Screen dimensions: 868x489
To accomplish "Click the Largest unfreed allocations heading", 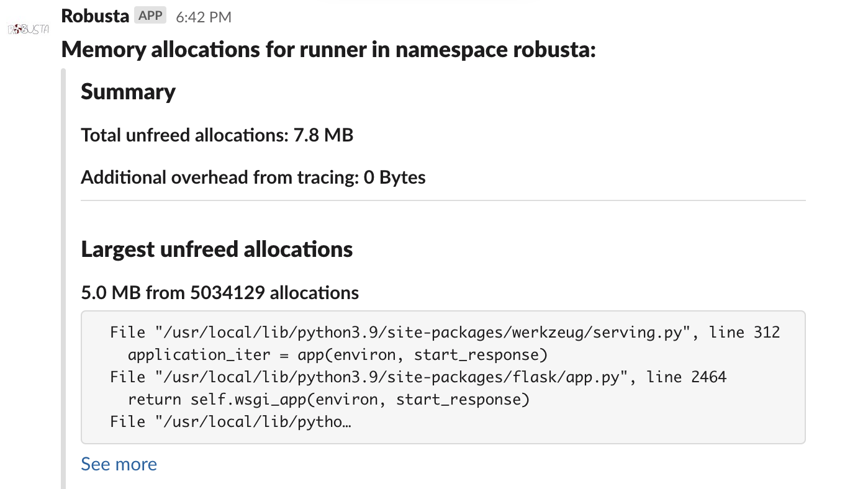I will [217, 249].
